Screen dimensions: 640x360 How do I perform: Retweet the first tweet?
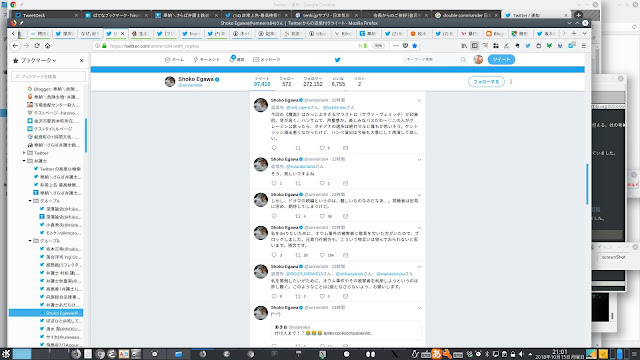click(x=298, y=148)
